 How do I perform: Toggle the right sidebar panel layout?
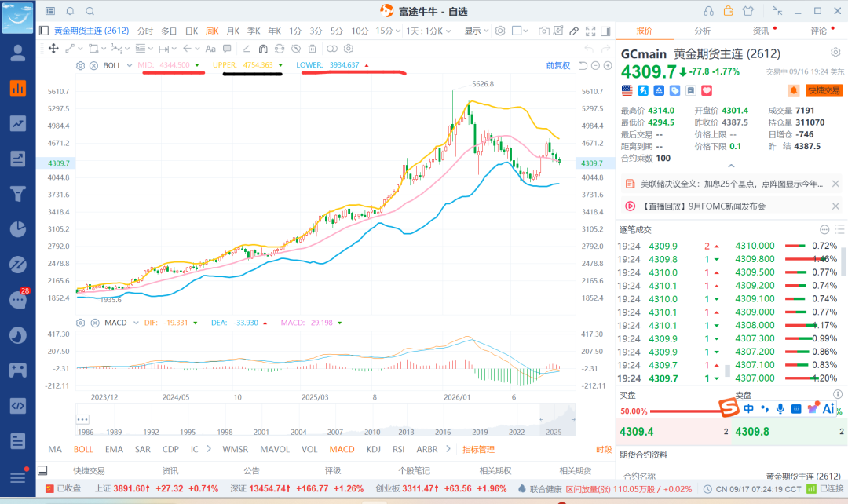point(605,31)
